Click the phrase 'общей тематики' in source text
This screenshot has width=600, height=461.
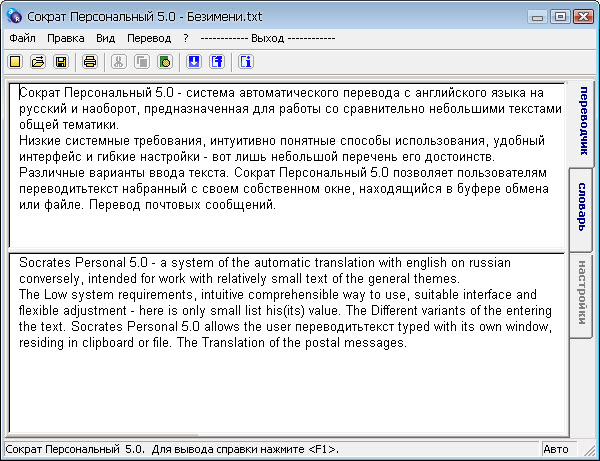69,125
